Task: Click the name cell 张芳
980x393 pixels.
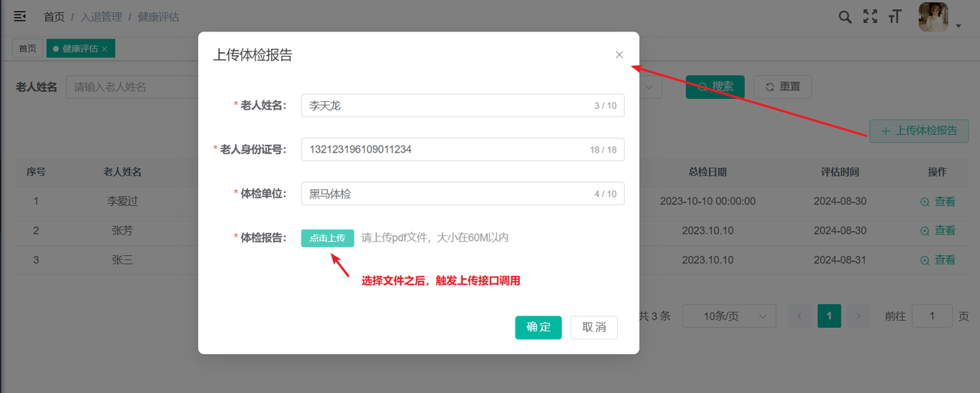Action: coord(122,231)
